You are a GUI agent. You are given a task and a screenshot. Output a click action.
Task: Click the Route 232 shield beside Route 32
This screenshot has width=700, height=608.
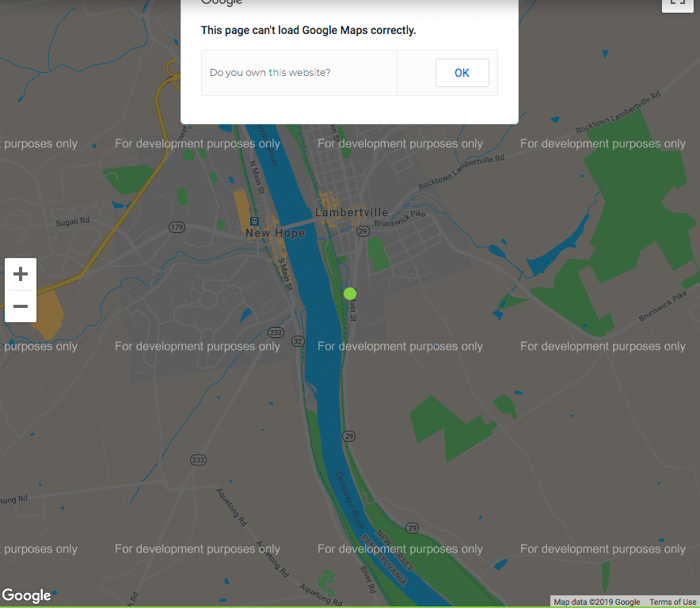pos(276,332)
